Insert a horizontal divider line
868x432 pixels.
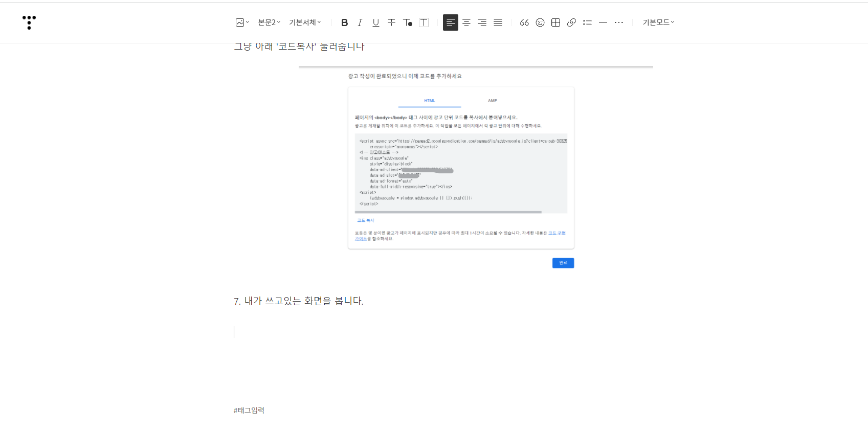coord(603,22)
